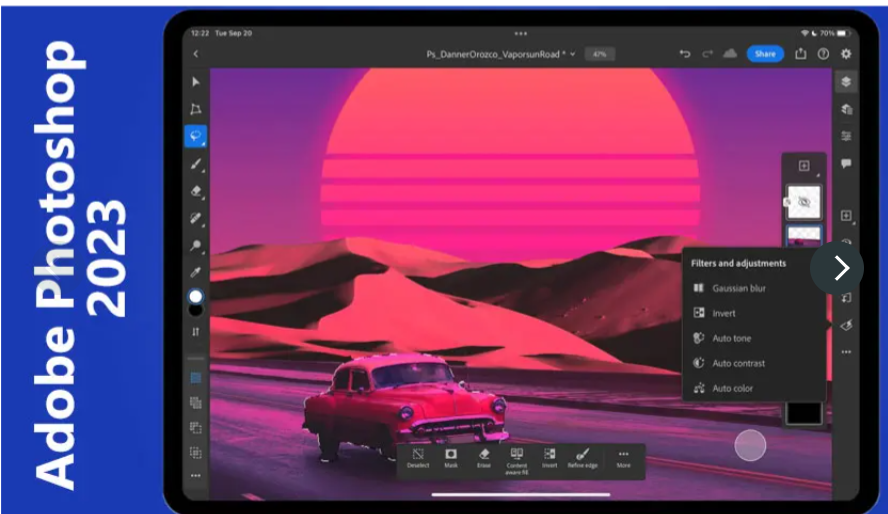888x514 pixels.
Task: Go to next slide chevron arrow
Action: coord(837,268)
